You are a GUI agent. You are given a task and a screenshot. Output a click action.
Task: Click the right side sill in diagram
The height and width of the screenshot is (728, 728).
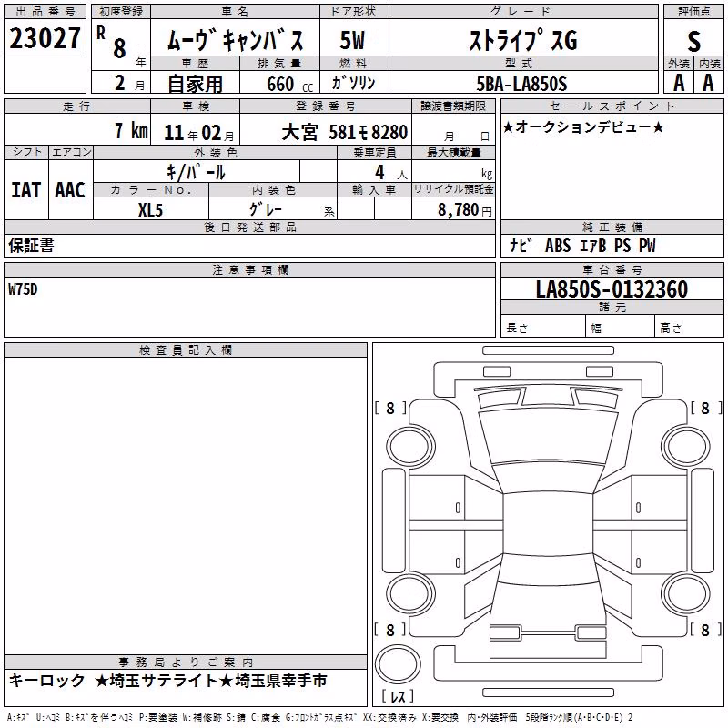[x=703, y=521]
